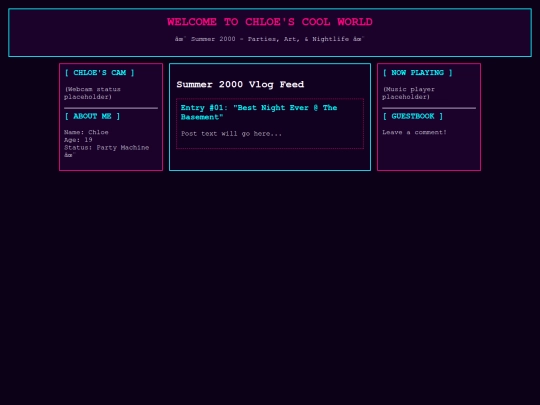Click the '(Webcam status placeholder)' text

(92, 93)
